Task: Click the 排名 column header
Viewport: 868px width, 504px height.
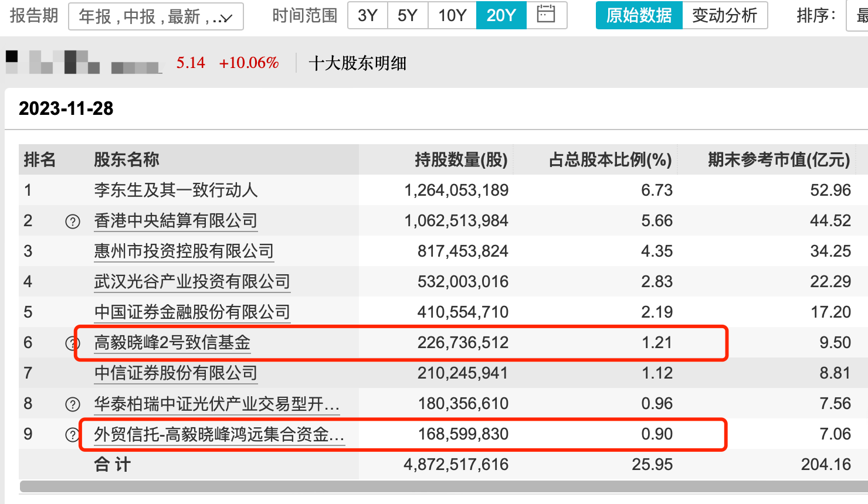Action: tap(40, 159)
